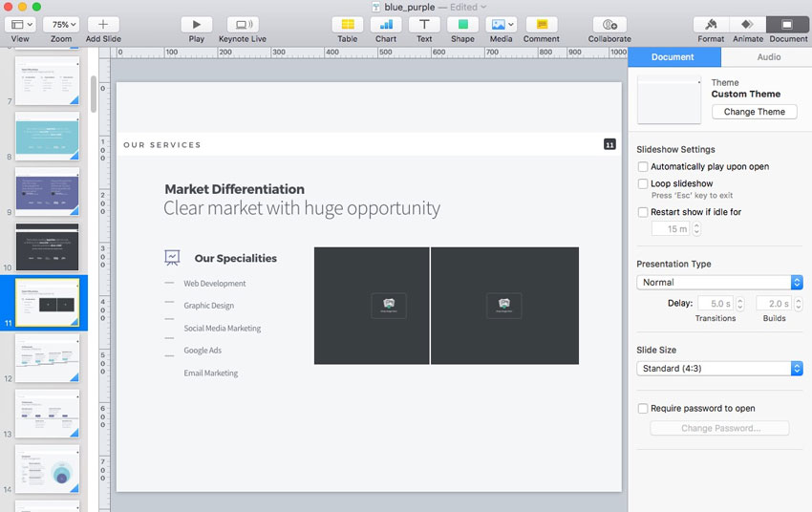Open Collaborate options
This screenshot has width=812, height=512.
click(609, 24)
